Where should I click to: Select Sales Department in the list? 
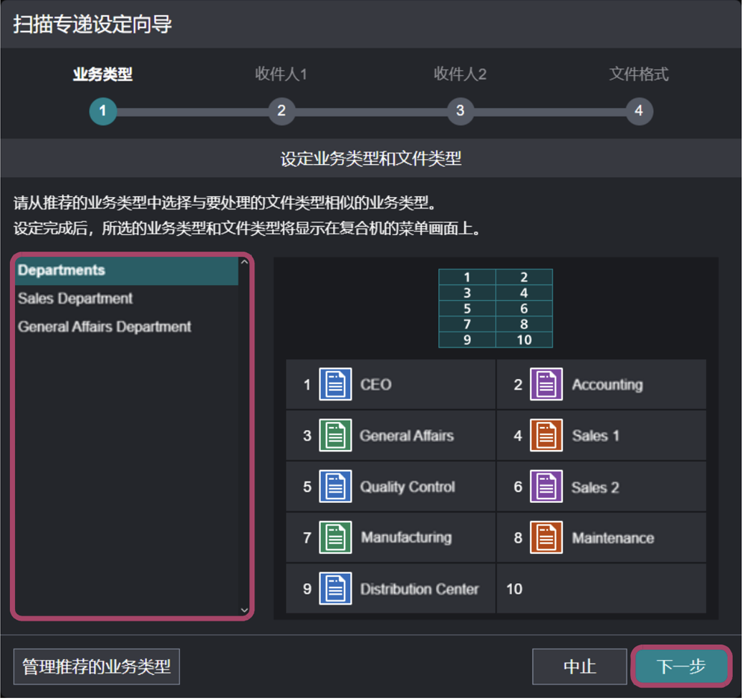click(75, 299)
